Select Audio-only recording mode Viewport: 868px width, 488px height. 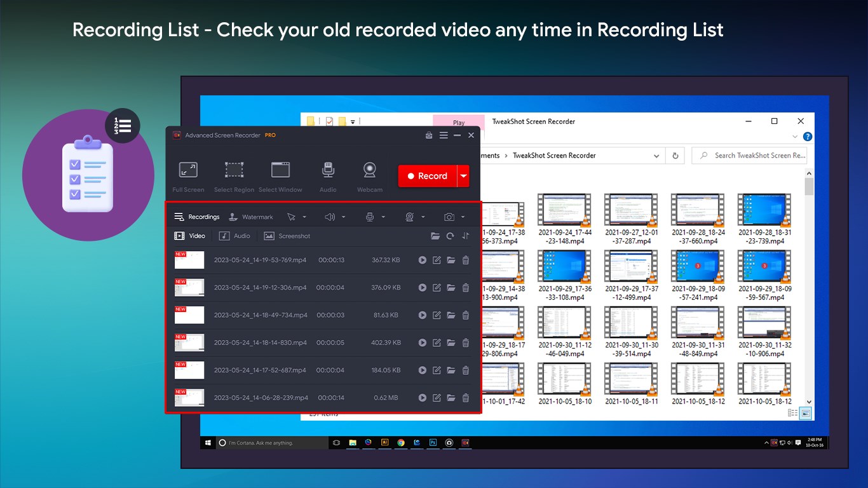click(x=328, y=177)
